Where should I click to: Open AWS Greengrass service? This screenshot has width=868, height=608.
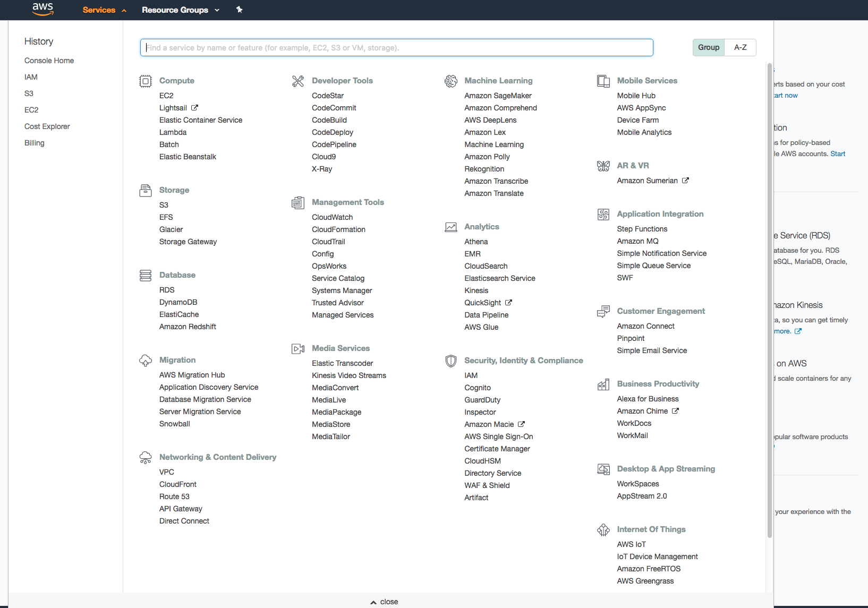point(645,581)
